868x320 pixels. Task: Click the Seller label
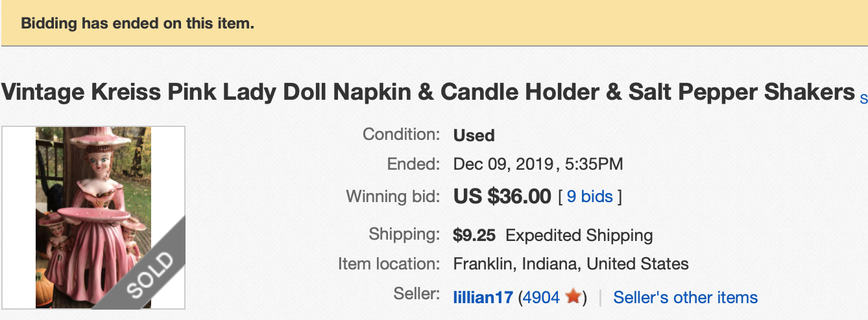tap(416, 293)
